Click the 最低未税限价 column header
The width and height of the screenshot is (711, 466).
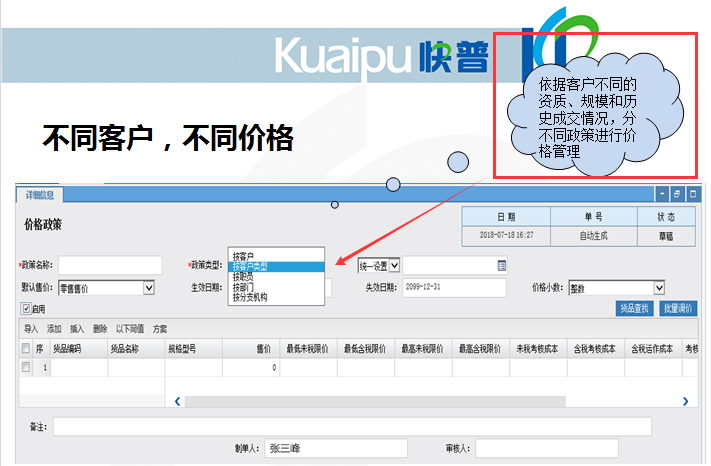[308, 349]
